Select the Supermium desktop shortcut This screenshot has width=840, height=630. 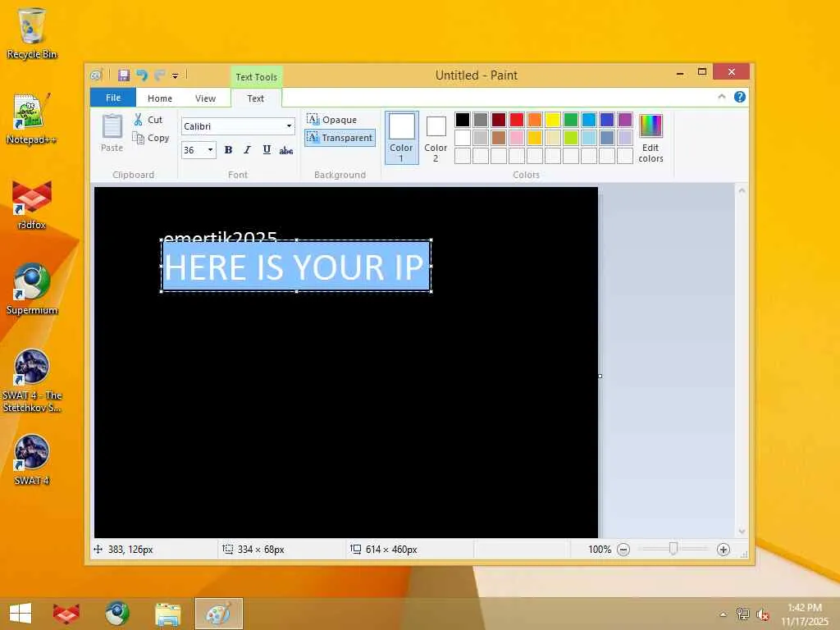tap(32, 290)
